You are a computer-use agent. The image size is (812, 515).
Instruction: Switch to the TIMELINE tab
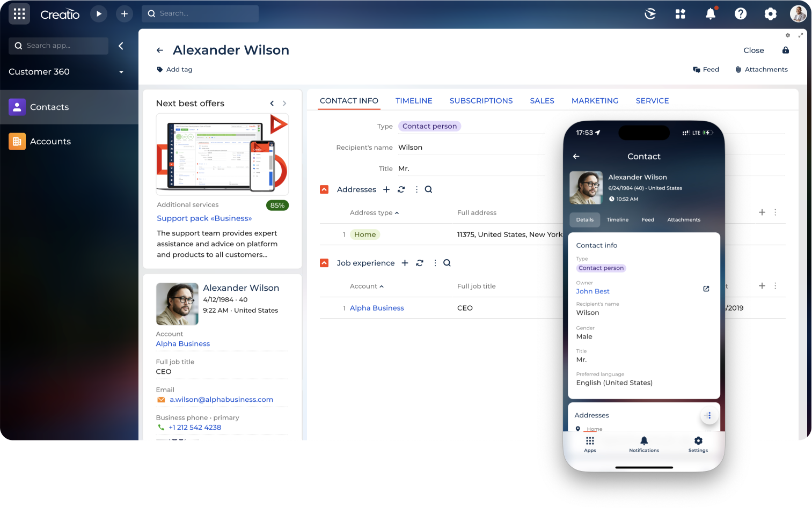[x=414, y=101]
